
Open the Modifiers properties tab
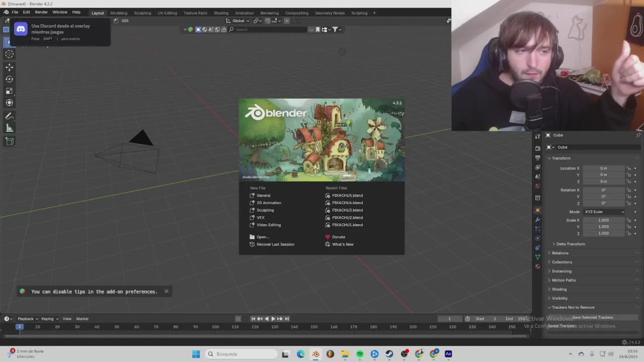537,220
